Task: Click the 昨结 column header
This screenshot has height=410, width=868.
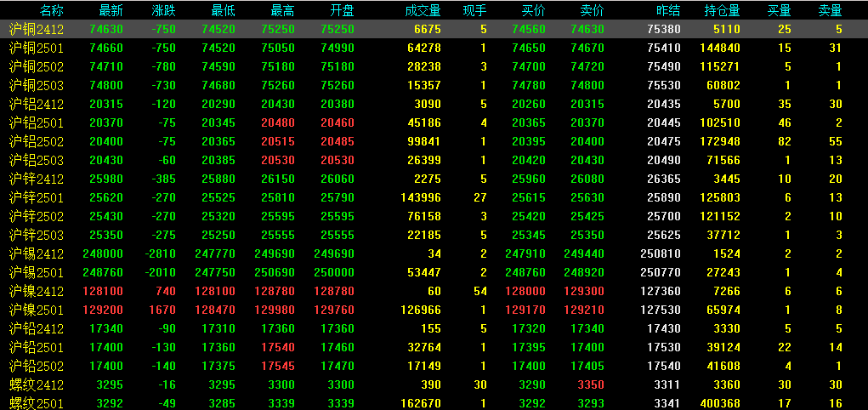Action: click(x=669, y=10)
